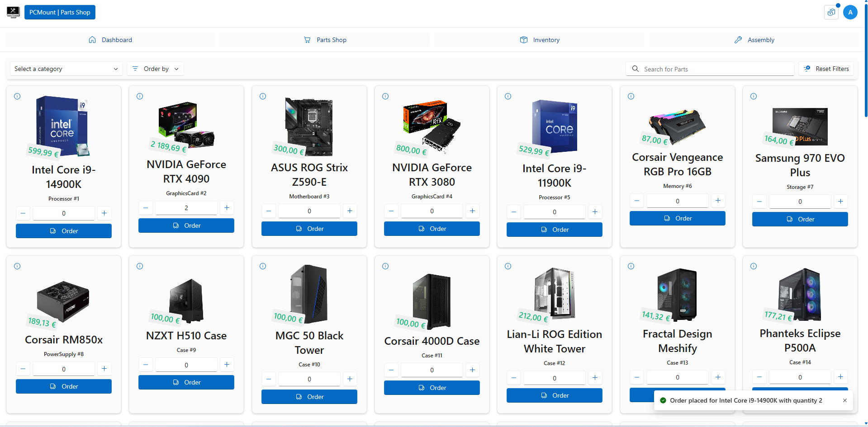Open info for MGC 50 Black Tower
Screen dimensions: 868x427
pos(263,266)
